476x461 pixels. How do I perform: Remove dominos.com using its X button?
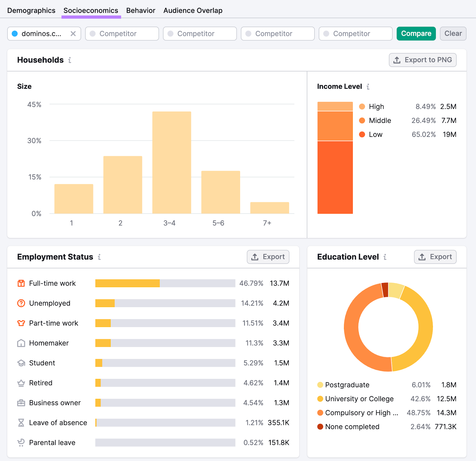coord(73,34)
